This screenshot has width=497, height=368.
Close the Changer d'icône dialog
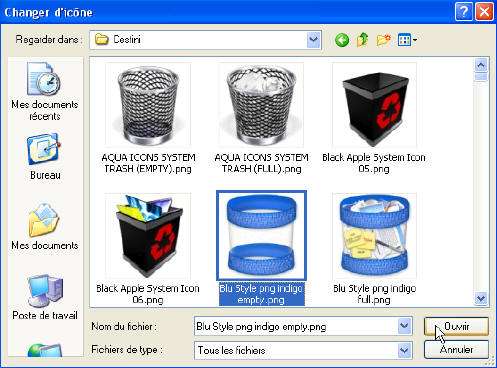tap(484, 12)
